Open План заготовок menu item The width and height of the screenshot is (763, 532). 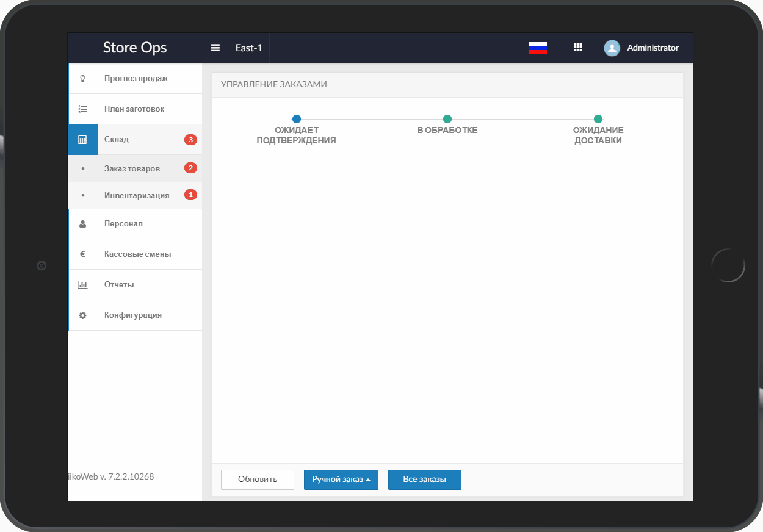click(x=136, y=109)
